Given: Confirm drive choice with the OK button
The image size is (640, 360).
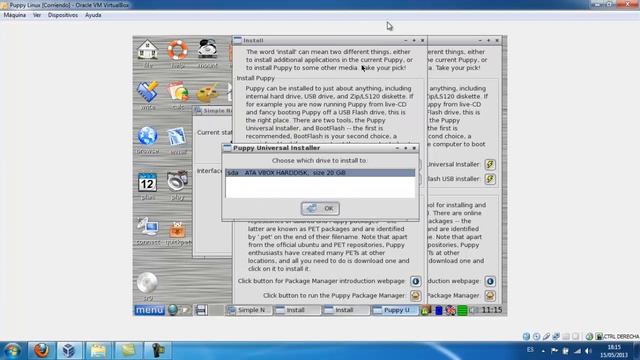Looking at the screenshot, I should (320, 209).
